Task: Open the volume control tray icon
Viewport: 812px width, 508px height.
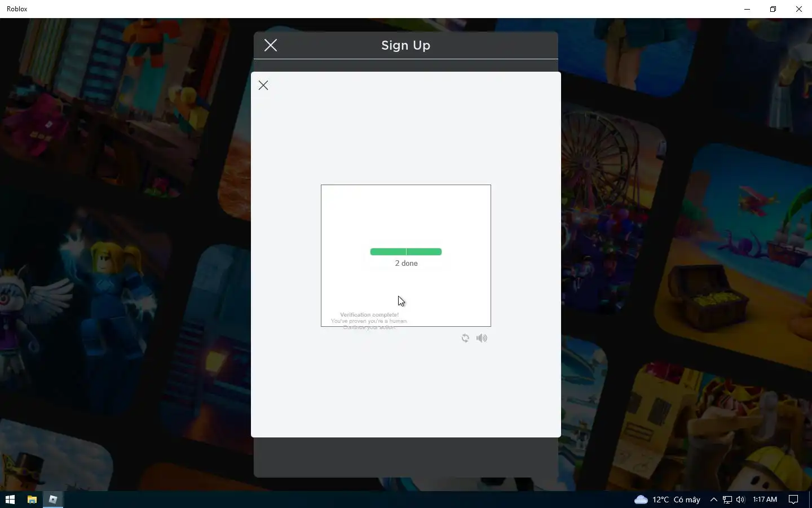Action: pyautogui.click(x=740, y=500)
